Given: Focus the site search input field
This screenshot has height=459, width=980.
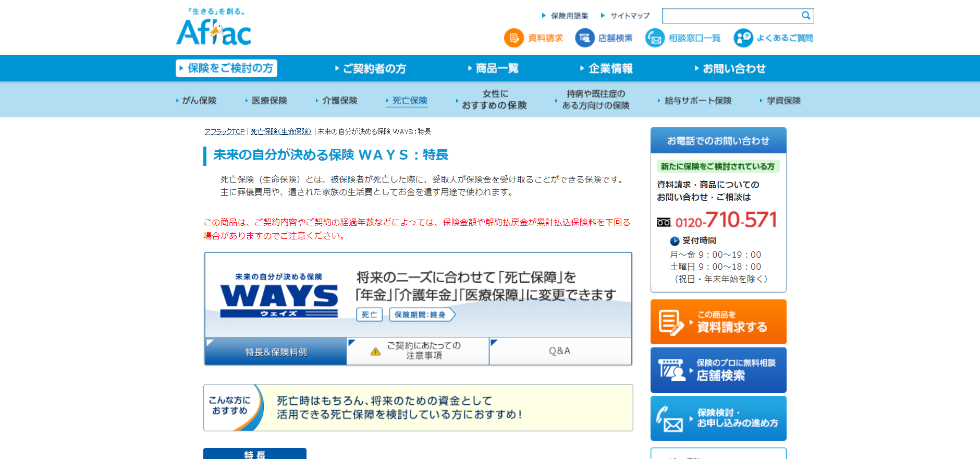Looking at the screenshot, I should coord(731,16).
